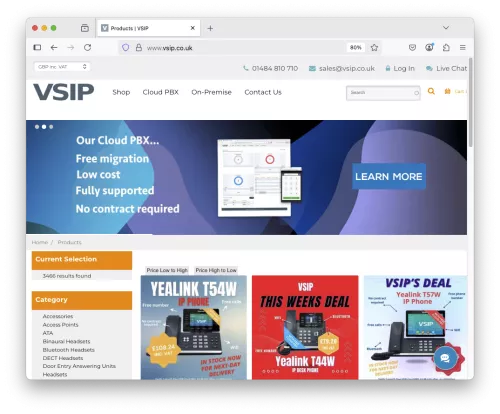Image resolution: width=500 pixels, height=414 pixels.
Task: Select the third banner slide dot
Action: coord(51,127)
